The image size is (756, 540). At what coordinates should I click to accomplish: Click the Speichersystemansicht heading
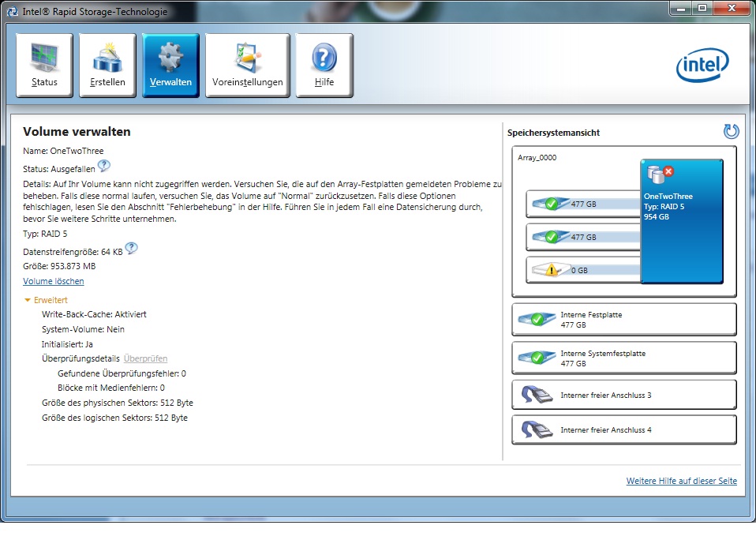coord(553,133)
